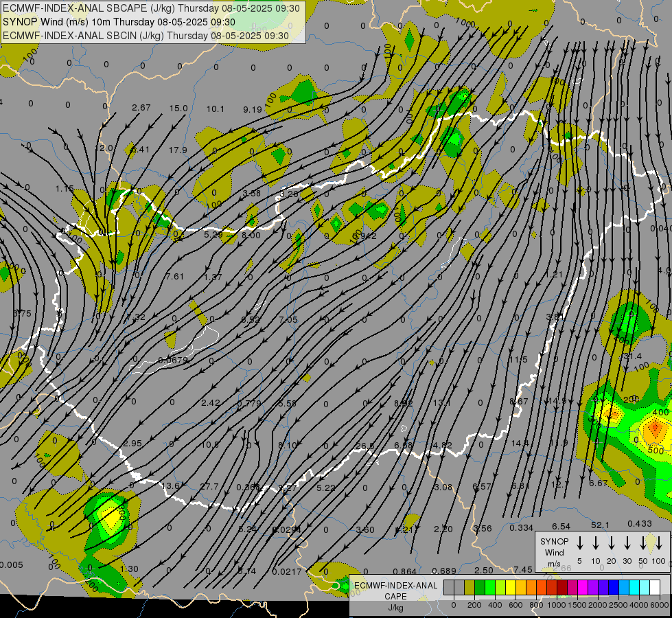Click the 0.005 value on the map
The image size is (672, 618).
point(11,565)
